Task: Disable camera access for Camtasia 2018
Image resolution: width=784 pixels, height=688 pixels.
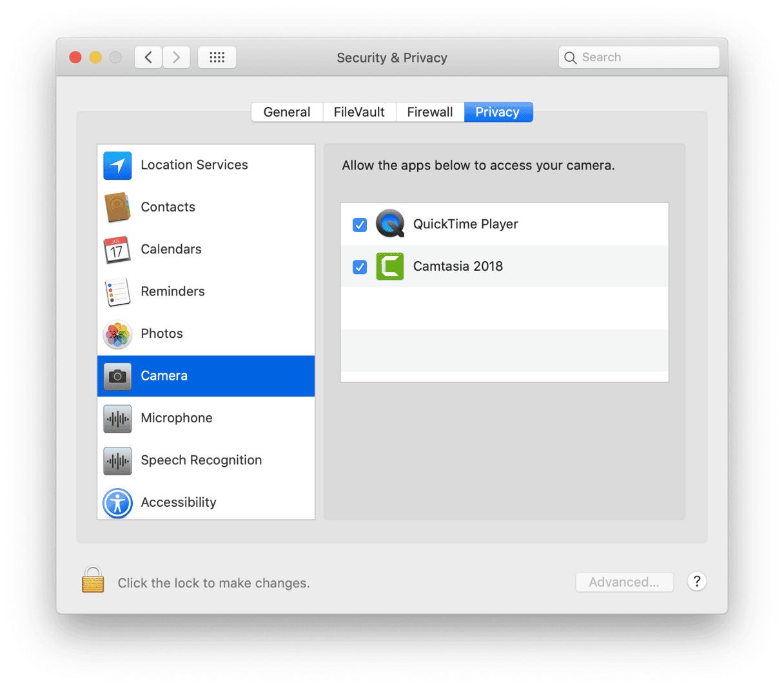Action: 360,266
